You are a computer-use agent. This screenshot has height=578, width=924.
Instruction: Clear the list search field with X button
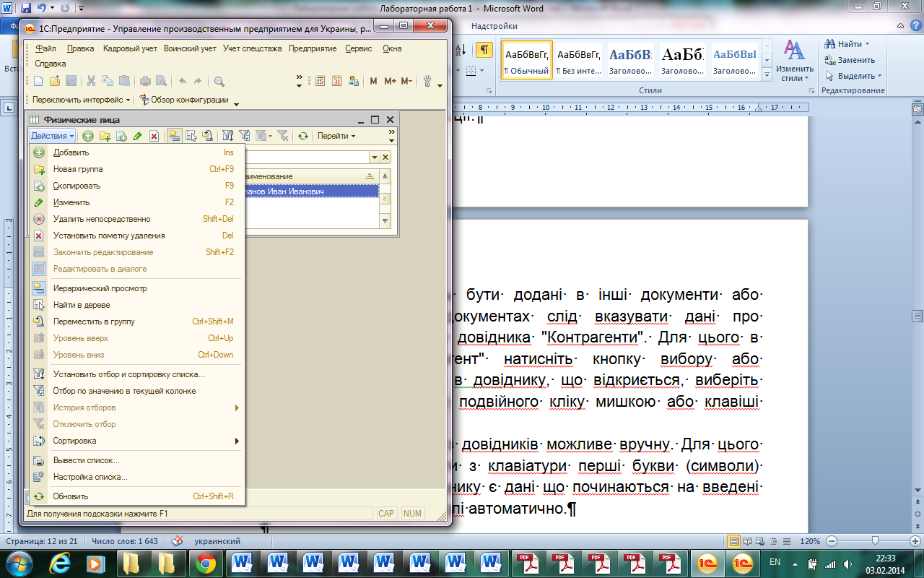click(x=386, y=157)
